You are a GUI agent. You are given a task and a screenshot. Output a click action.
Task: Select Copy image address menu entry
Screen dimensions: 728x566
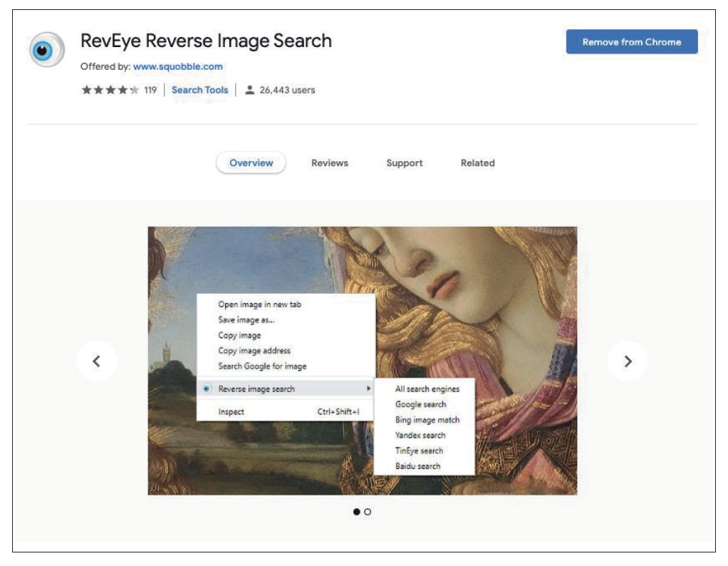pos(254,351)
